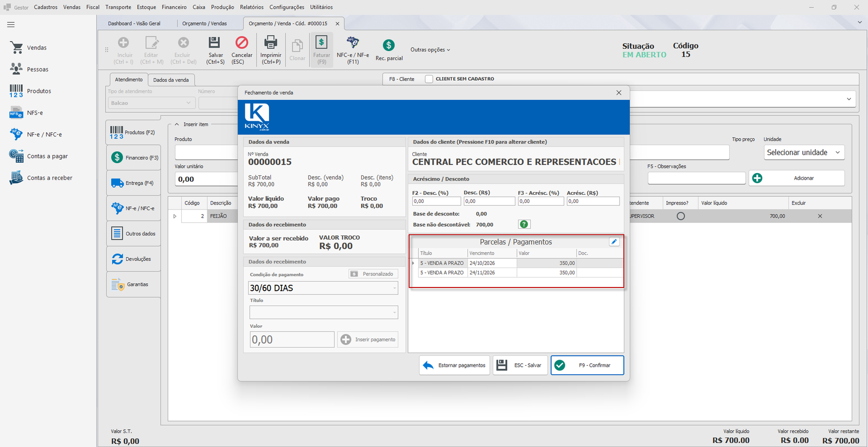Click the F2 - Desc. (%) field
Viewport: 868px width, 447px height.
tap(436, 201)
